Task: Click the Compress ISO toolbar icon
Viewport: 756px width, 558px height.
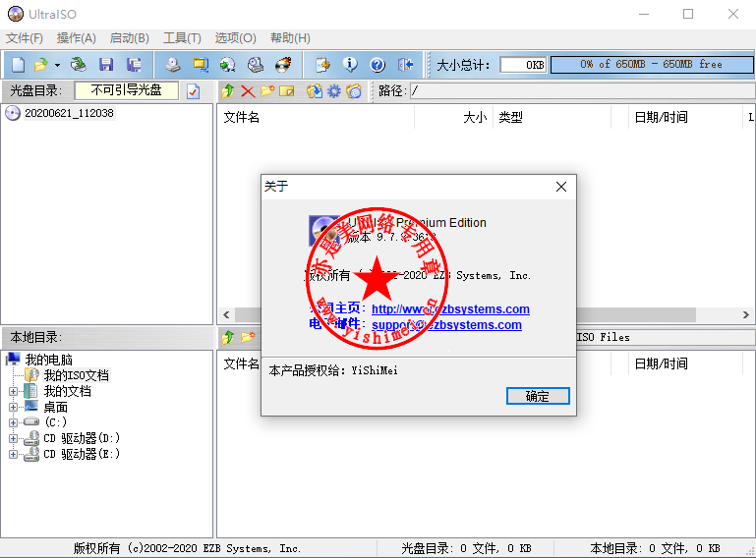Action: coord(201,65)
